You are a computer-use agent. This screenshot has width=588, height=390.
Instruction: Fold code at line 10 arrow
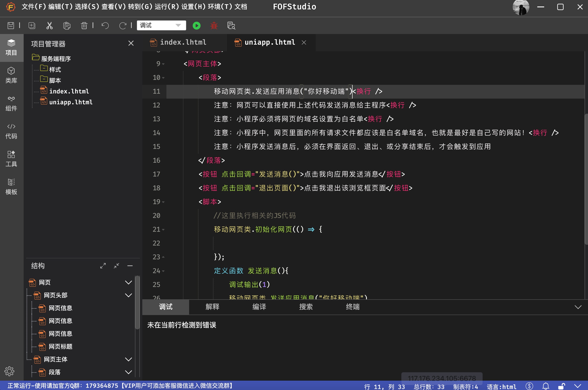[163, 78]
